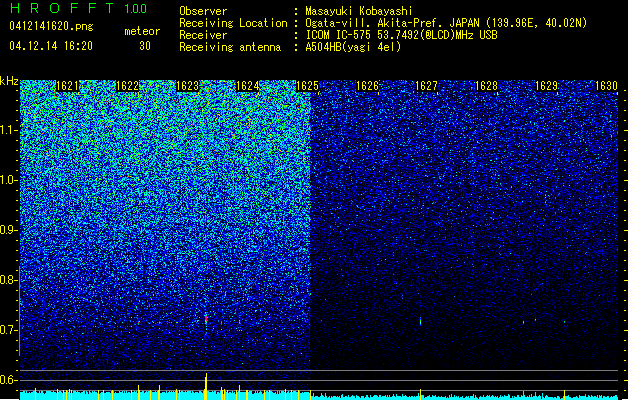Screen dimensions: 629x400
Task: Click the Receiving Location label
Action: click(233, 23)
